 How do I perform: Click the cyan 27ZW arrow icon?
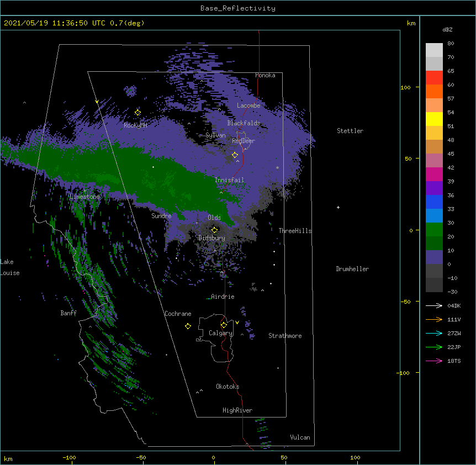[434, 333]
